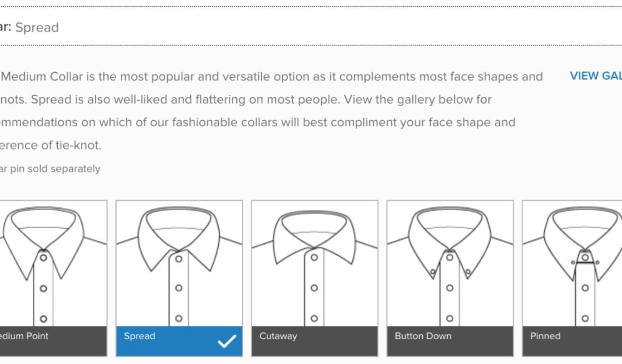Screen dimensions: 622x364
Task: Open the View Gallery link
Action: [x=595, y=76]
